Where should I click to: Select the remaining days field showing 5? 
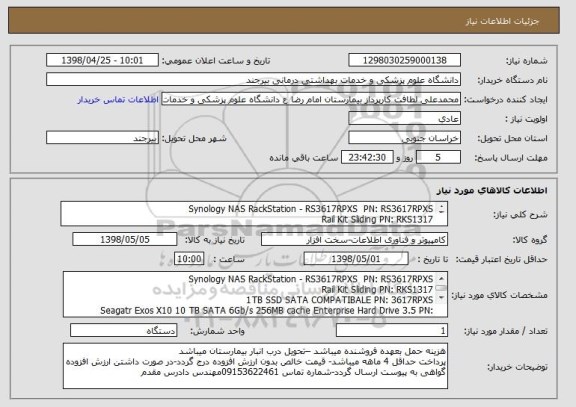click(438, 158)
